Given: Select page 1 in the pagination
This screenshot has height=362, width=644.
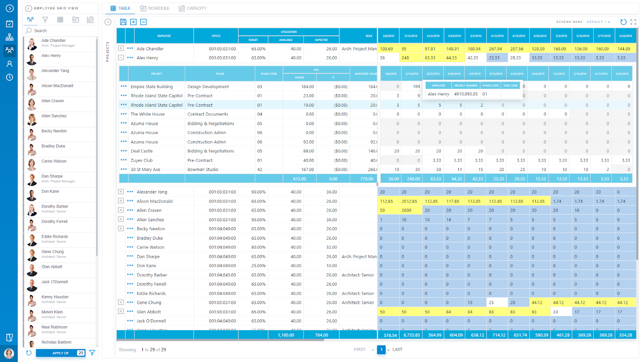Looking at the screenshot, I should tap(382, 350).
